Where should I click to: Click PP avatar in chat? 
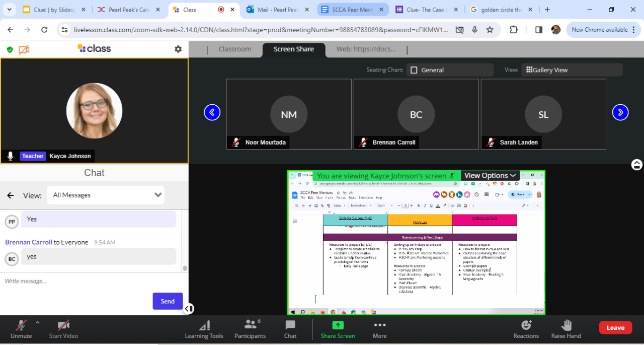click(12, 221)
